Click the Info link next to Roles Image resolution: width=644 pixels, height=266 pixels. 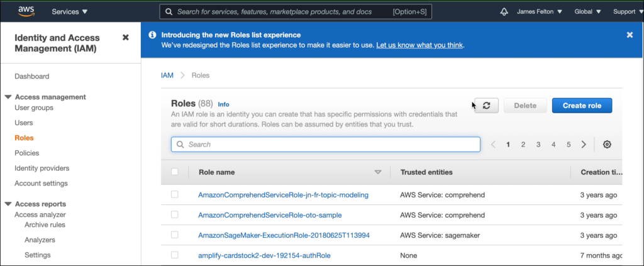coord(223,104)
